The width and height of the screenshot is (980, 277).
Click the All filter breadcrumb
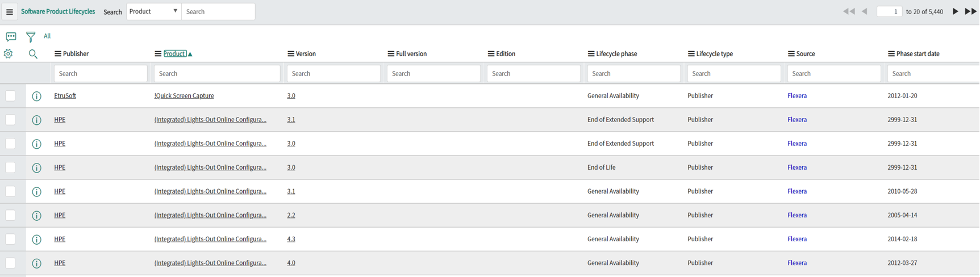(47, 36)
